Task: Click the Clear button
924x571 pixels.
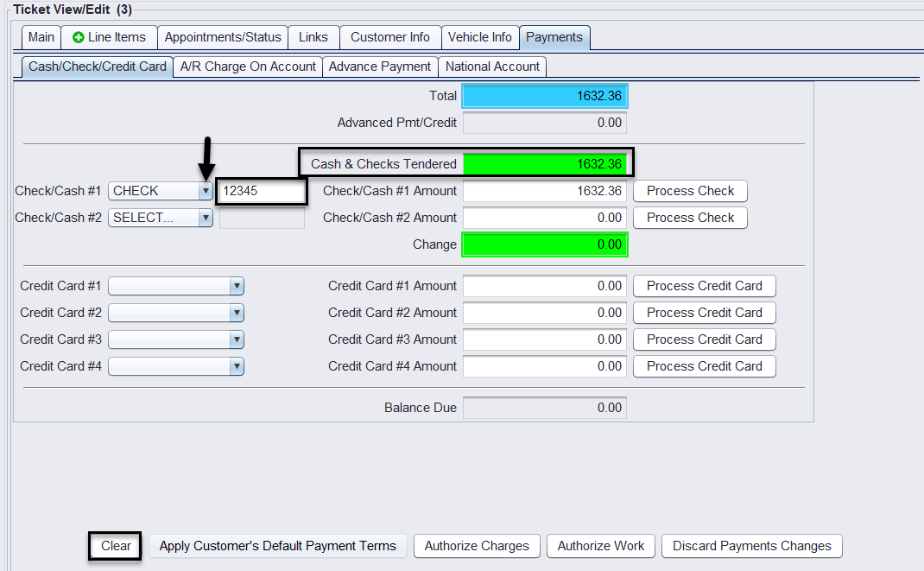Action: [116, 546]
